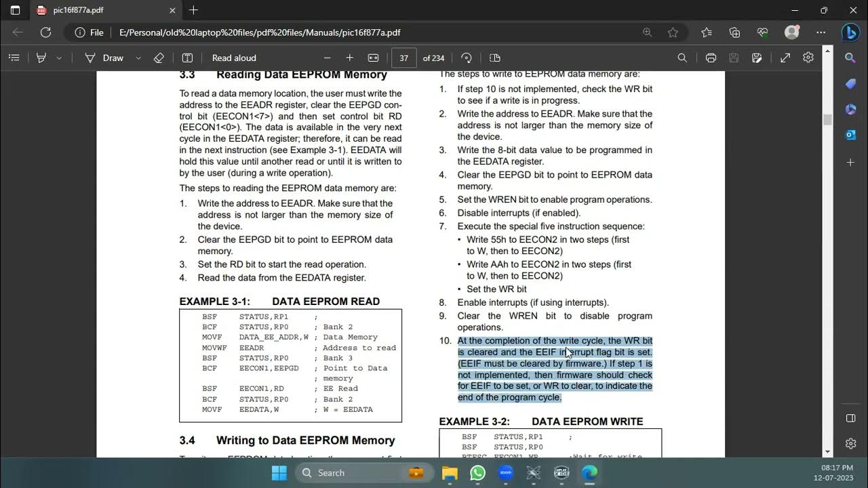
Task: Add a new app to sidebar
Action: coord(850,163)
